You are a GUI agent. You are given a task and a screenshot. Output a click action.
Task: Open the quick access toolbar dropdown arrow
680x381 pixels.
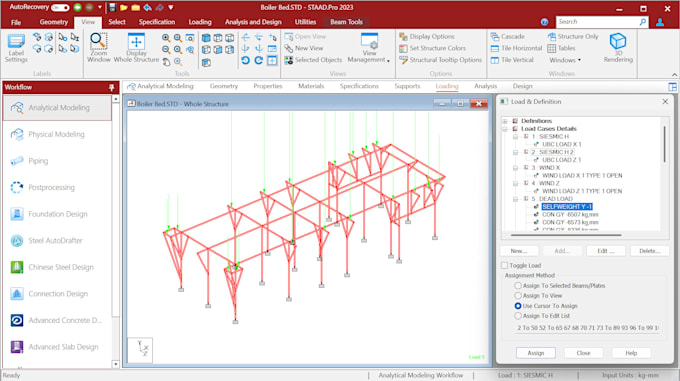(171, 7)
